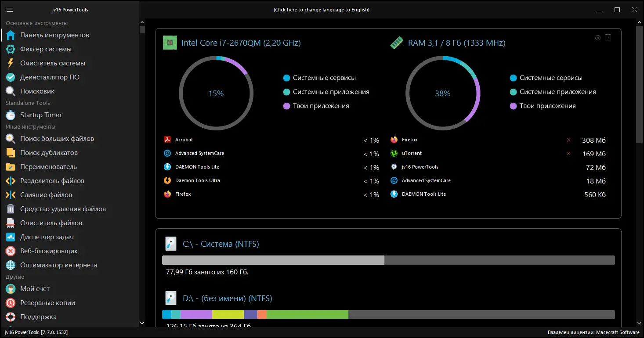Screen dimensions: 644x338
Task: Click the Daemon Tools Ultra icon
Action: click(x=167, y=180)
